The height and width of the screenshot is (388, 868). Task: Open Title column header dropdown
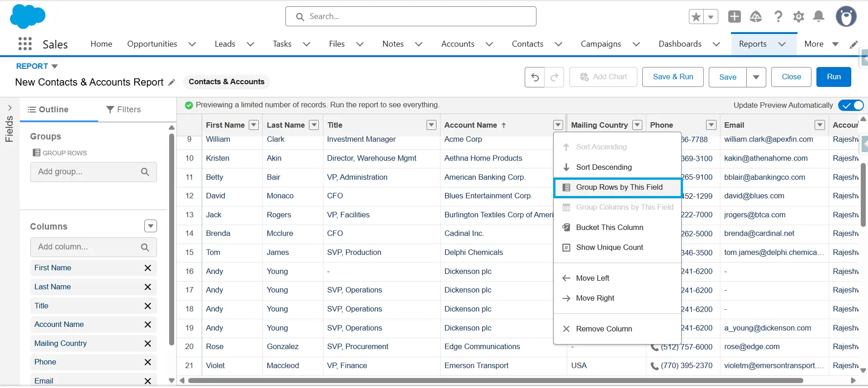coord(432,125)
